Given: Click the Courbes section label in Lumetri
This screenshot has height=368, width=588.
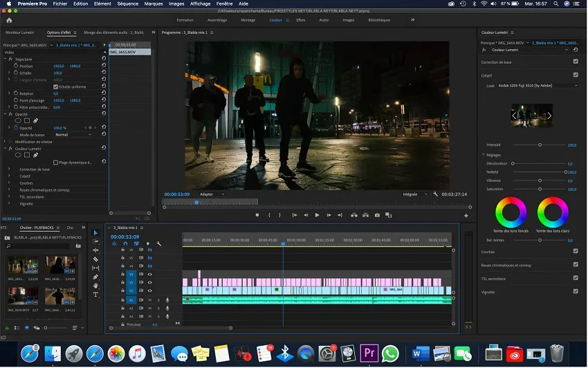Looking at the screenshot, I should pos(488,252).
